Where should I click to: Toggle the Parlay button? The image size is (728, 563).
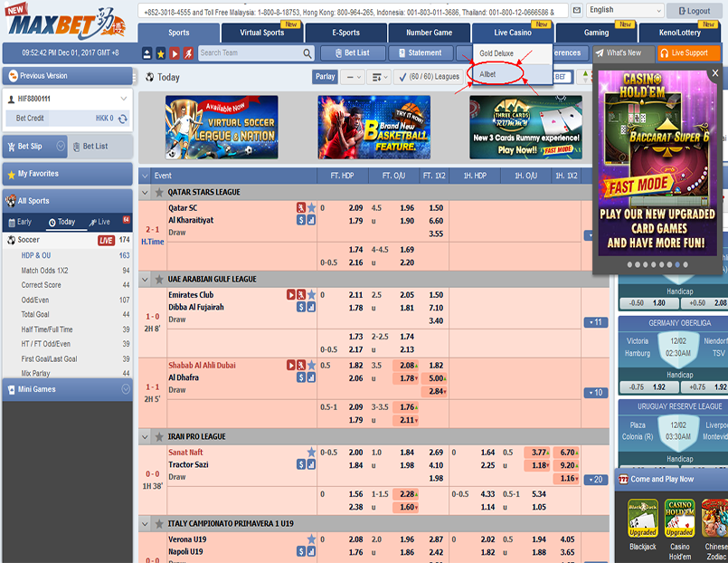(325, 77)
